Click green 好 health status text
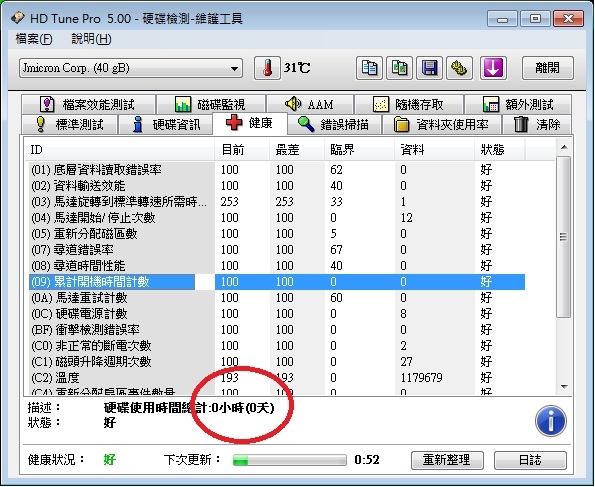The image size is (595, 487). (109, 460)
